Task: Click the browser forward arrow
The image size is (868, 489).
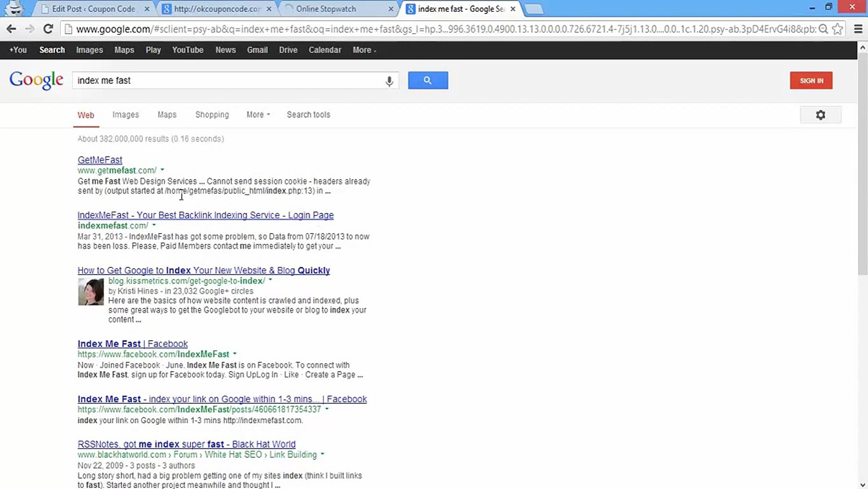Action: coord(29,29)
